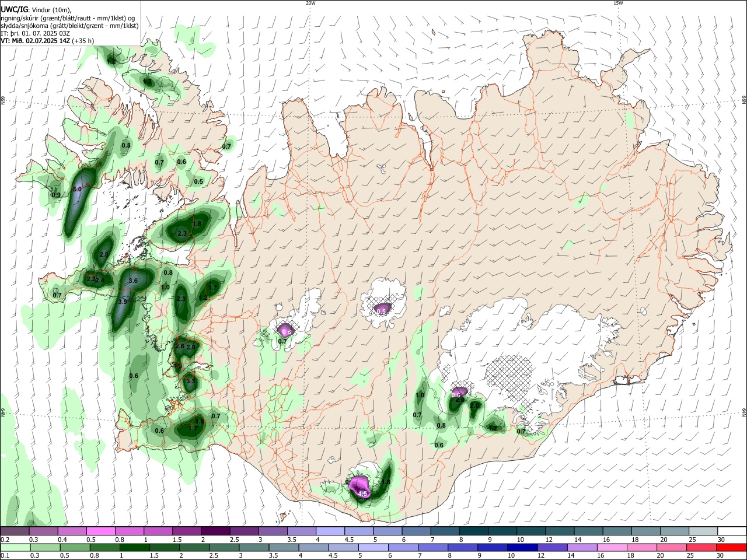
Task: Click the 'slydda/snjókoma' description line
Action: pos(69,25)
